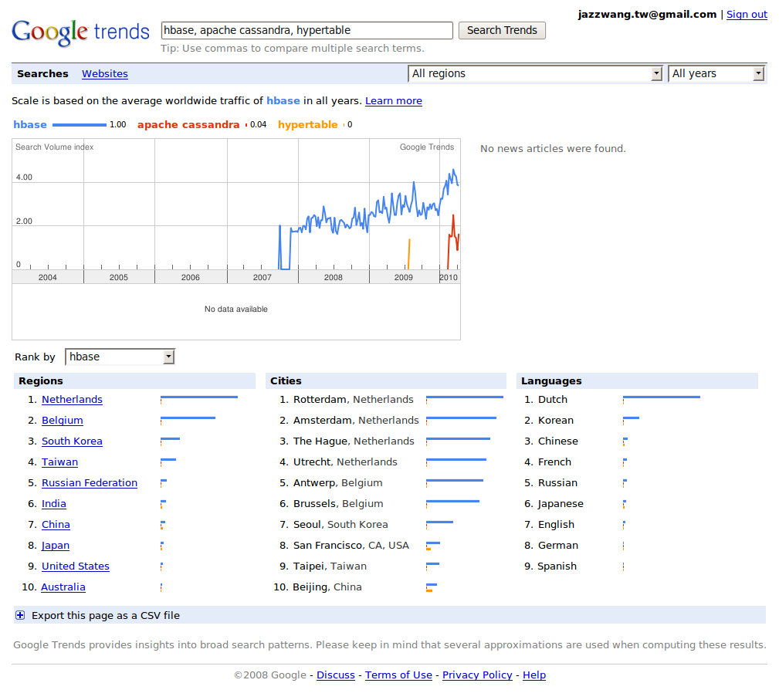The width and height of the screenshot is (779, 700).
Task: Click the 2004 label on chart axis
Action: 48,277
